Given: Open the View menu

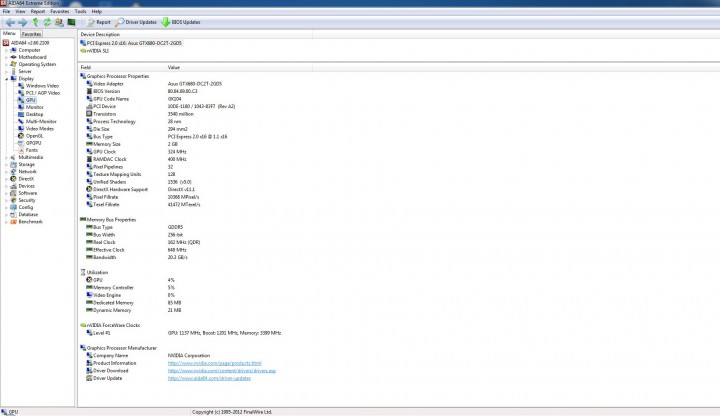Looking at the screenshot, I should click(20, 11).
